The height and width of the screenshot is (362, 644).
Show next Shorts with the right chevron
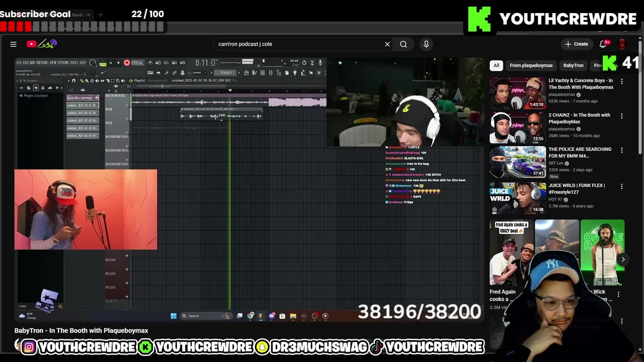click(x=623, y=259)
